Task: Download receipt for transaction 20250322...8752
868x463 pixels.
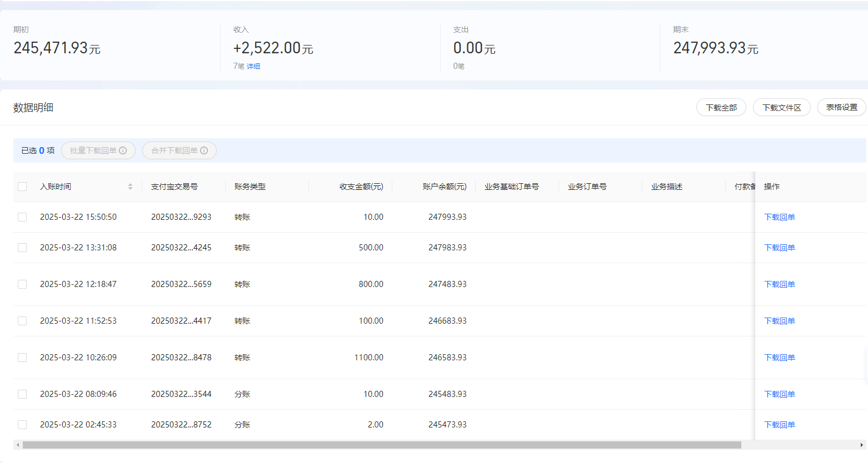Action: (780, 425)
